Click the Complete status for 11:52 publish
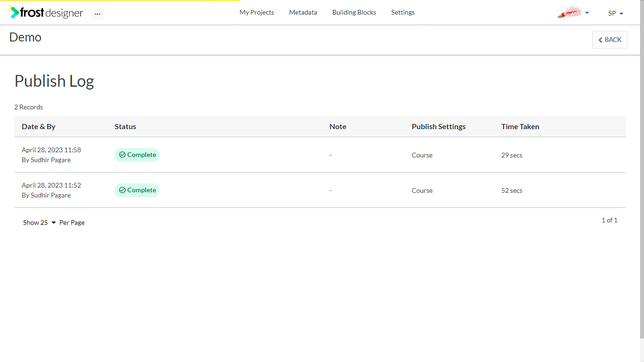The width and height of the screenshot is (644, 362). tap(137, 190)
